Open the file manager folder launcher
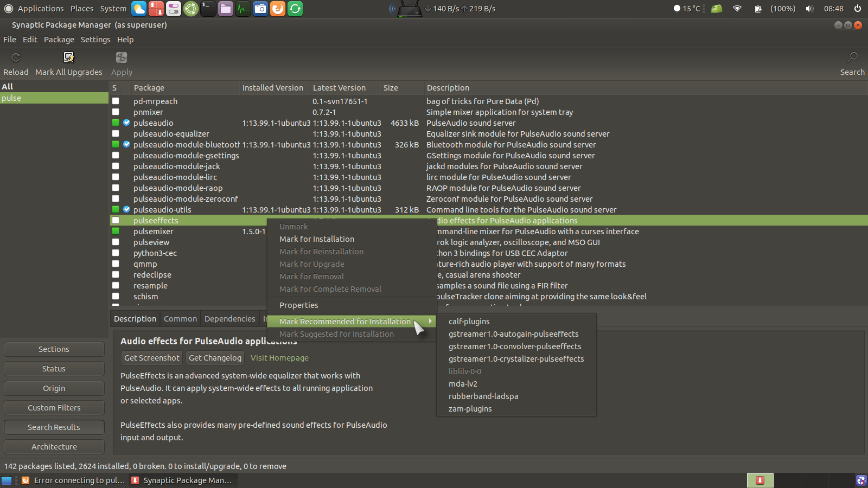This screenshot has width=868, height=488. coord(226,9)
